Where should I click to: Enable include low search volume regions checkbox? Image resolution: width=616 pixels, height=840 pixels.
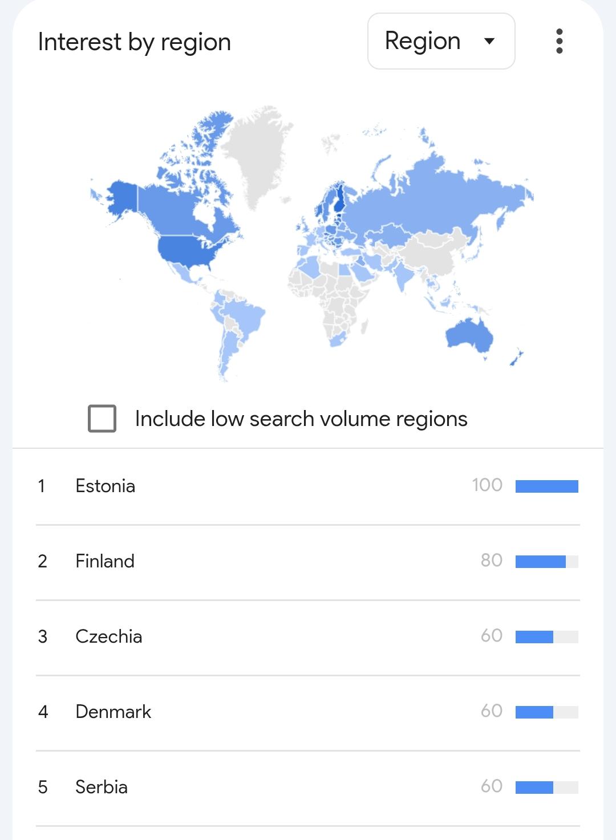[102, 419]
